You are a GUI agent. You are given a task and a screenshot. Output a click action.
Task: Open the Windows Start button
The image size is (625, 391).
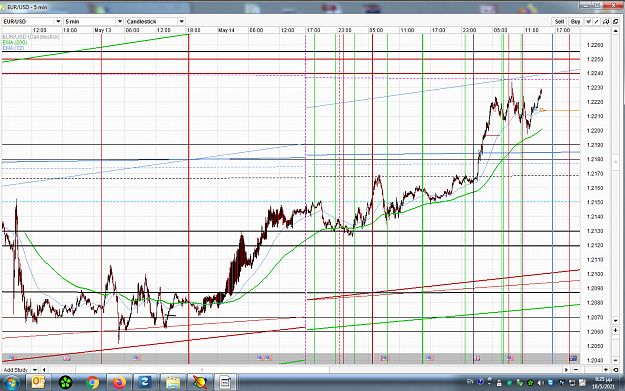click(x=12, y=383)
